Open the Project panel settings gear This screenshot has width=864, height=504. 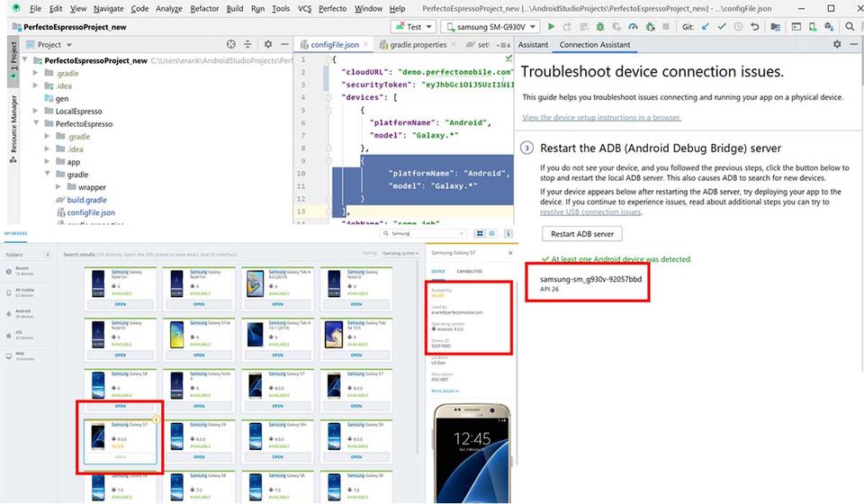click(268, 44)
